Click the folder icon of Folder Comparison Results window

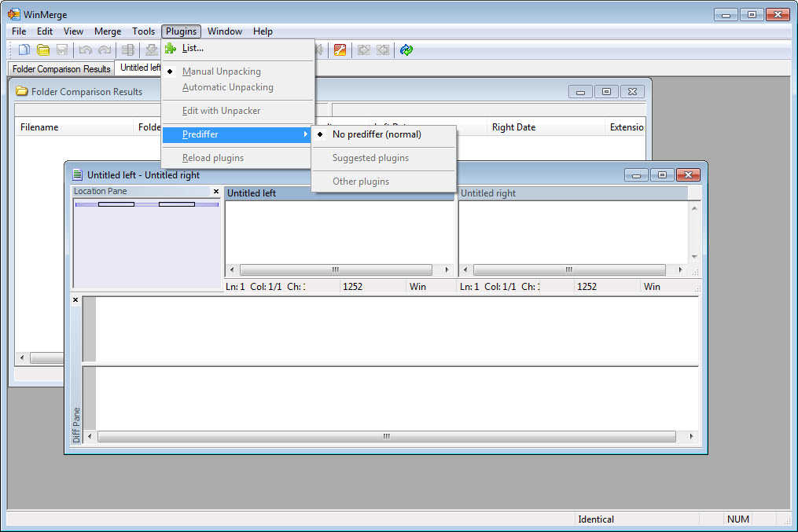(21, 92)
